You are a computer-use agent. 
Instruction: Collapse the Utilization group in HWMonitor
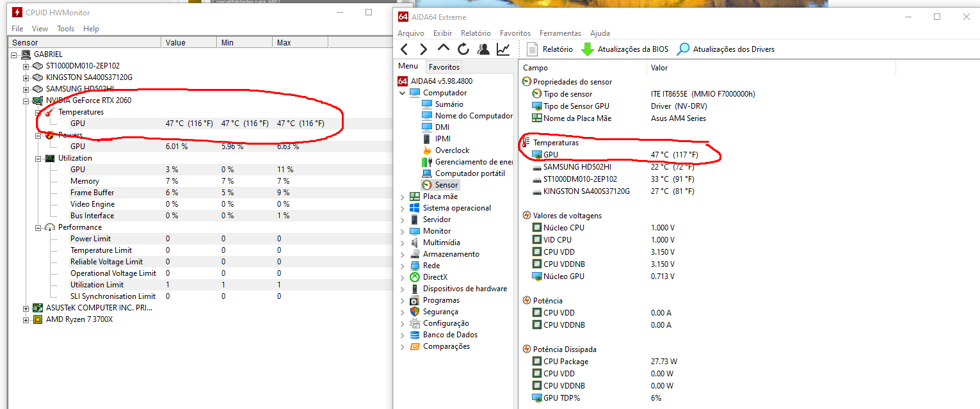pyautogui.click(x=38, y=158)
